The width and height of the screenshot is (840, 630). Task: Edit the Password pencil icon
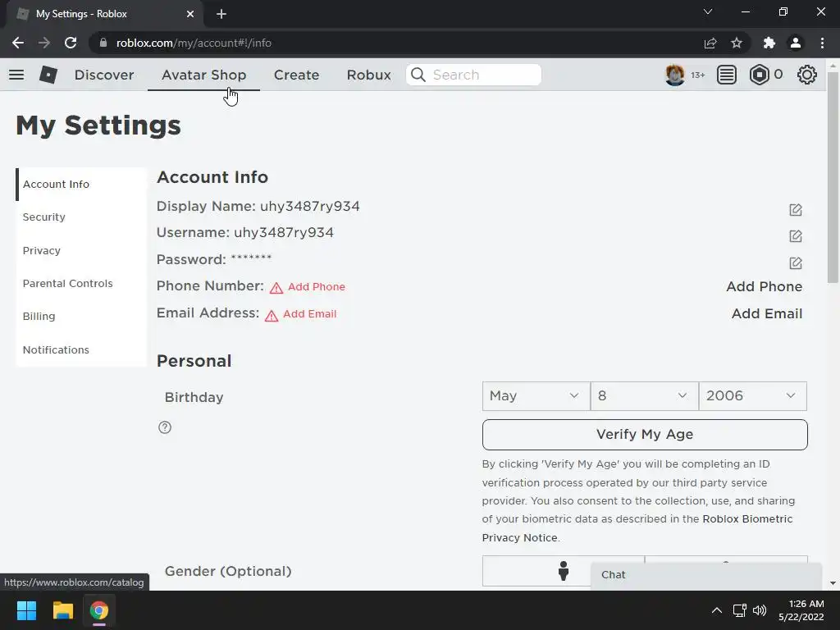796,262
